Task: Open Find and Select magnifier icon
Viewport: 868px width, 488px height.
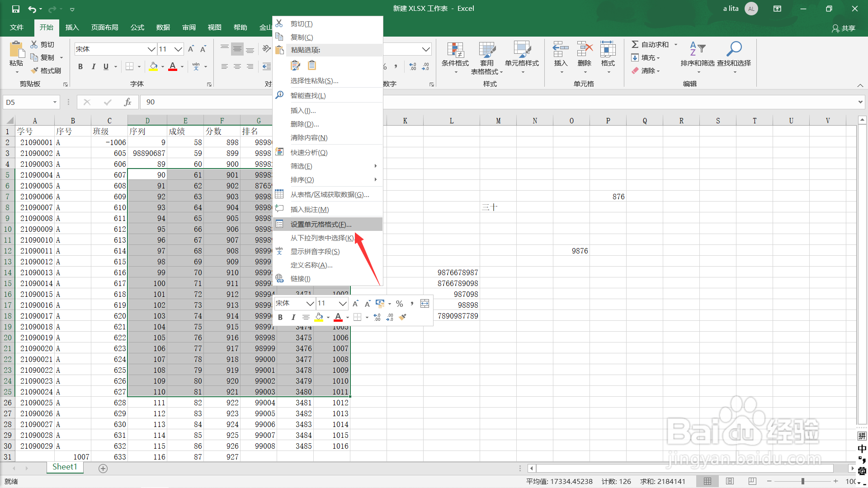Action: 734,49
